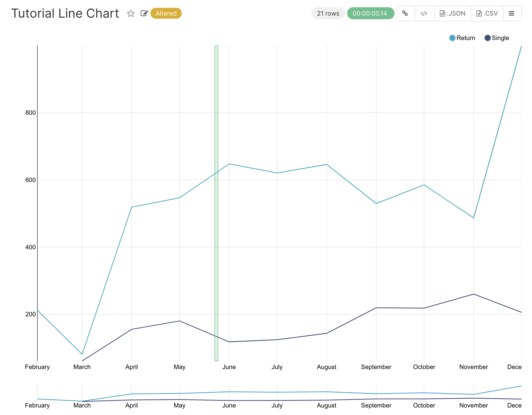The image size is (532, 415).
Task: Export chart data as .CSV
Action: pyautogui.click(x=487, y=13)
